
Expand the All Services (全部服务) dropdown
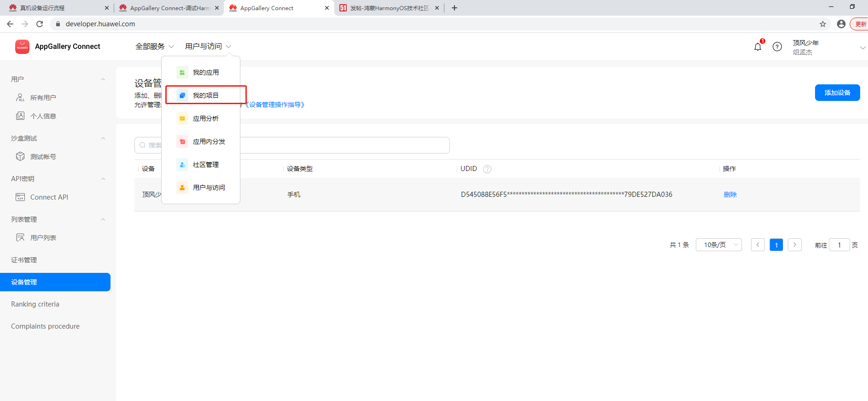point(155,47)
